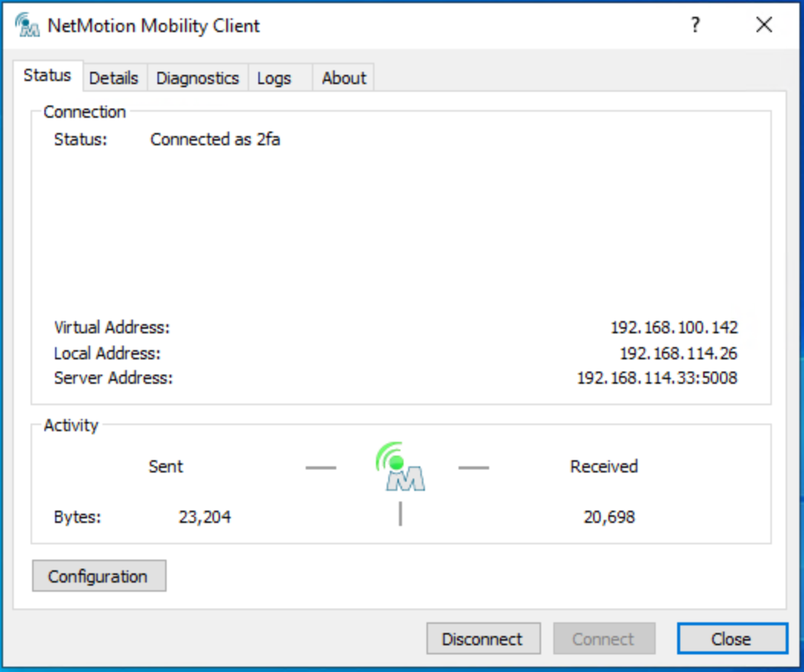
Task: Click the sent bytes value 23,204
Action: tap(205, 517)
